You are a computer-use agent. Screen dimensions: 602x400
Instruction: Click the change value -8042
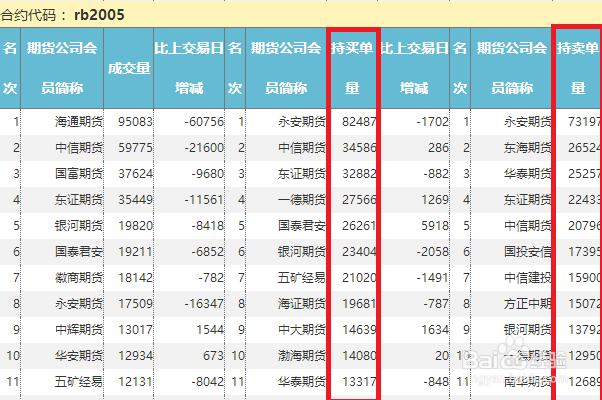(207, 382)
